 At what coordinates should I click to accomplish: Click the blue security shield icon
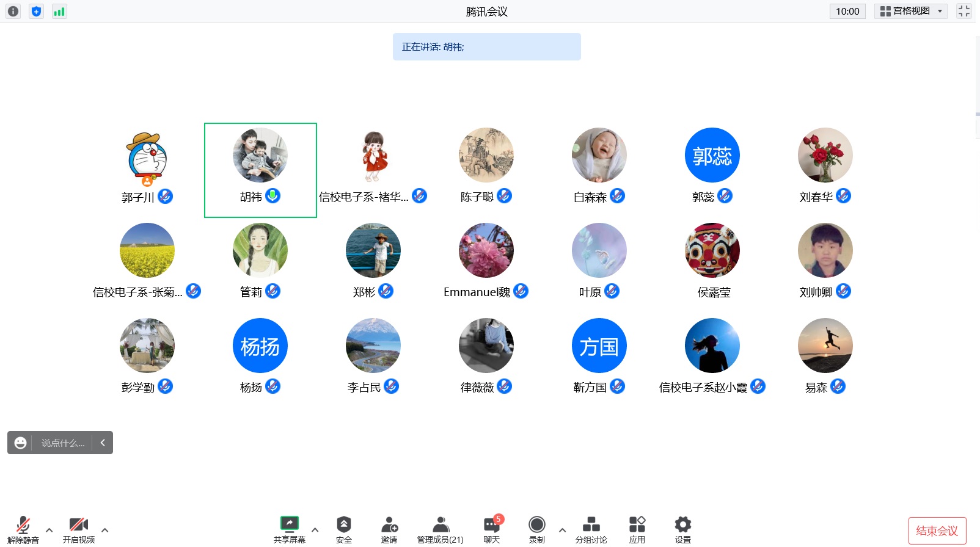click(x=36, y=11)
